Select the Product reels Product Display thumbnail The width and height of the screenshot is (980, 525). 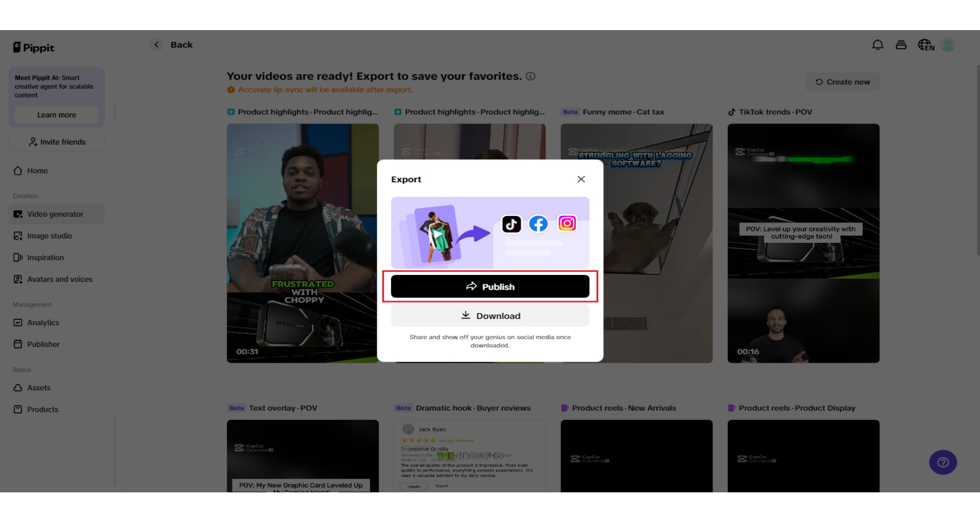tap(803, 456)
